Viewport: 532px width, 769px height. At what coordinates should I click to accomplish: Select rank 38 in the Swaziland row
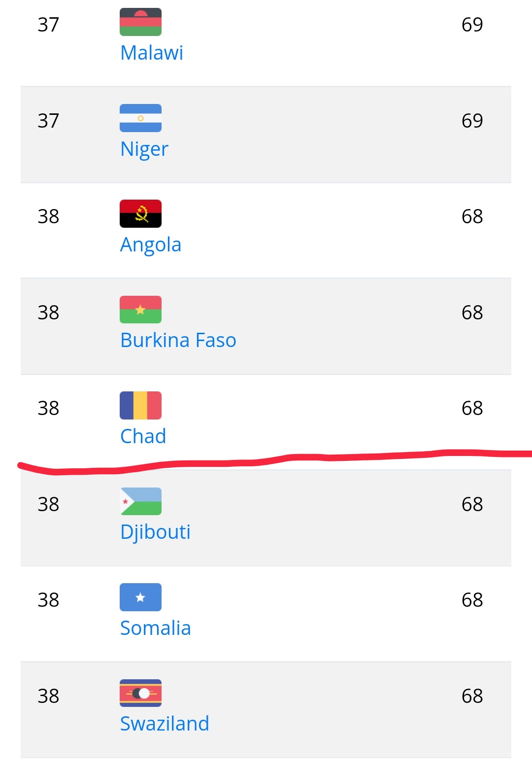tap(48, 696)
